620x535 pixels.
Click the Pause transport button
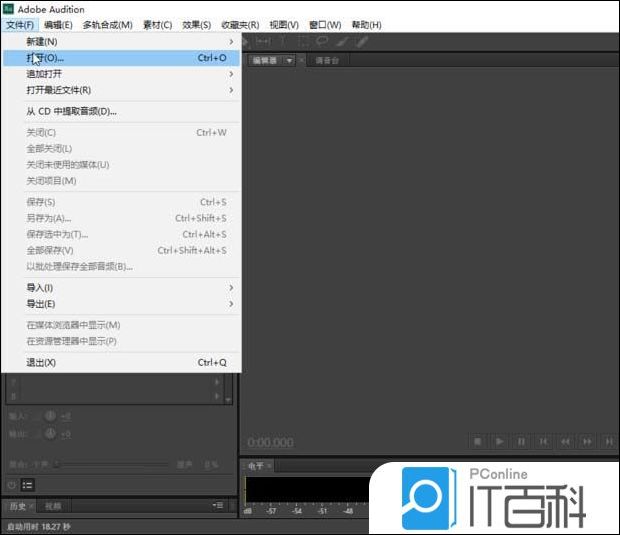522,441
